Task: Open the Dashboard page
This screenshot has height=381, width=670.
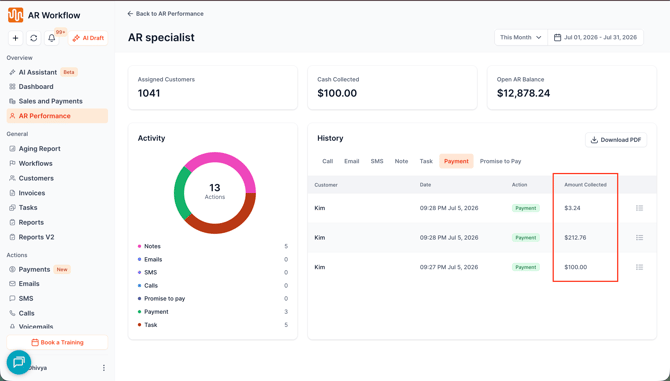Action: pyautogui.click(x=36, y=87)
